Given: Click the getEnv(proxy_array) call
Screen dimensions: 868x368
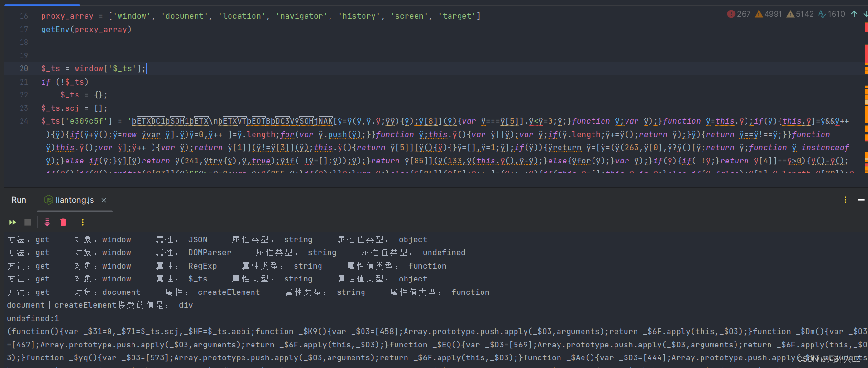Looking at the screenshot, I should [x=86, y=29].
